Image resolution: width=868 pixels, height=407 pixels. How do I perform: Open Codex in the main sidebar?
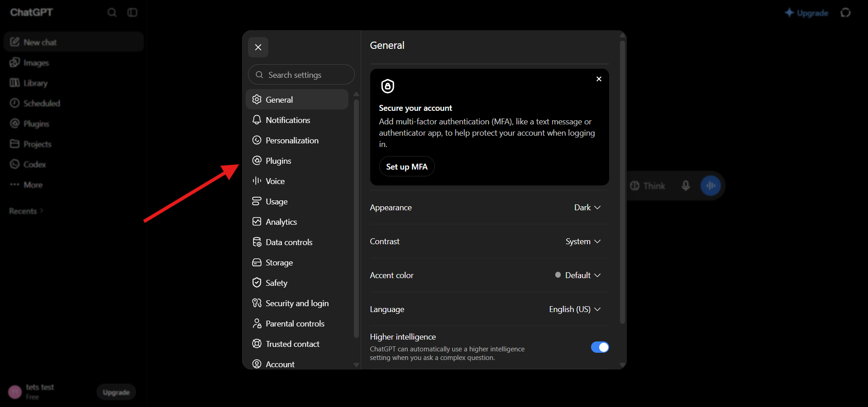(74, 164)
